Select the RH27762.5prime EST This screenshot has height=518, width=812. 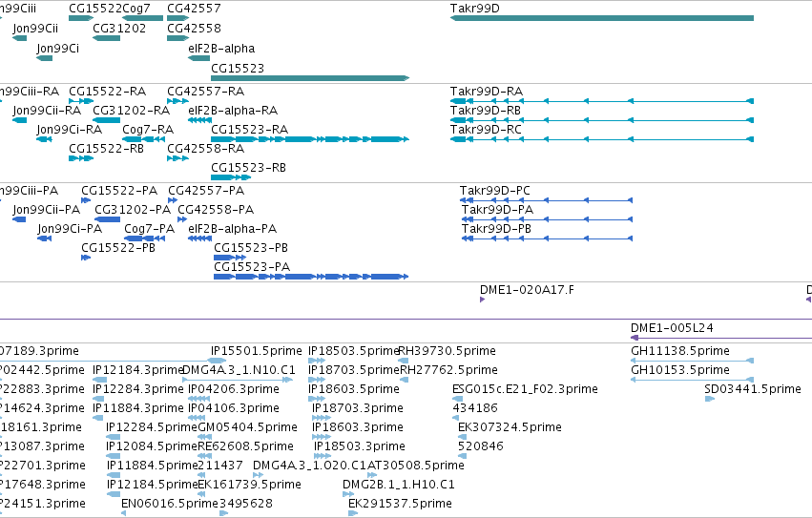(405, 380)
